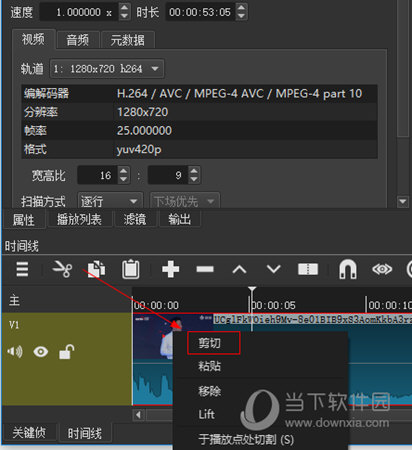Open the timeline hamburger menu
The width and height of the screenshot is (412, 450).
click(x=22, y=269)
